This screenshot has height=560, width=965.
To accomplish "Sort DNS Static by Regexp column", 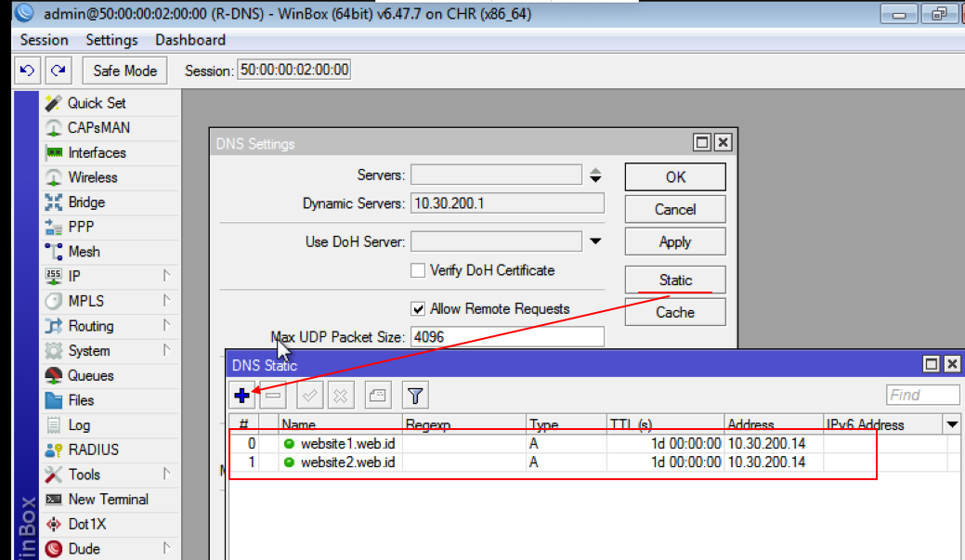I will point(464,424).
